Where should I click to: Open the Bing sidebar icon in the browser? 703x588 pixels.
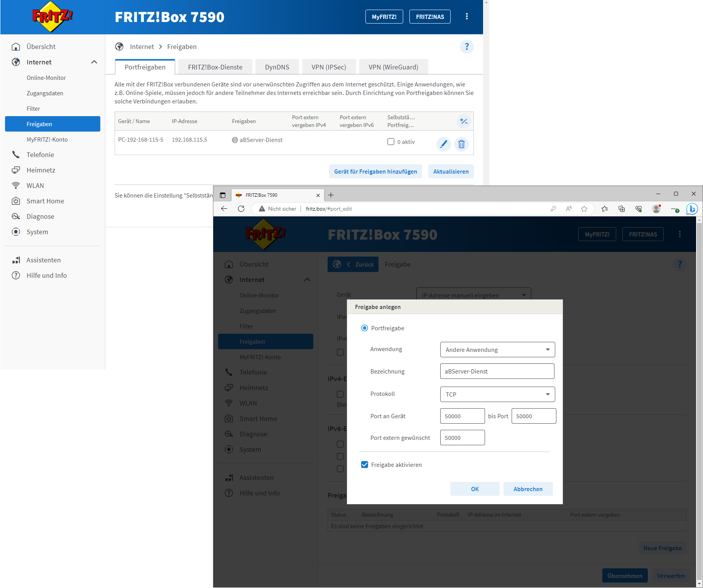pyautogui.click(x=692, y=209)
